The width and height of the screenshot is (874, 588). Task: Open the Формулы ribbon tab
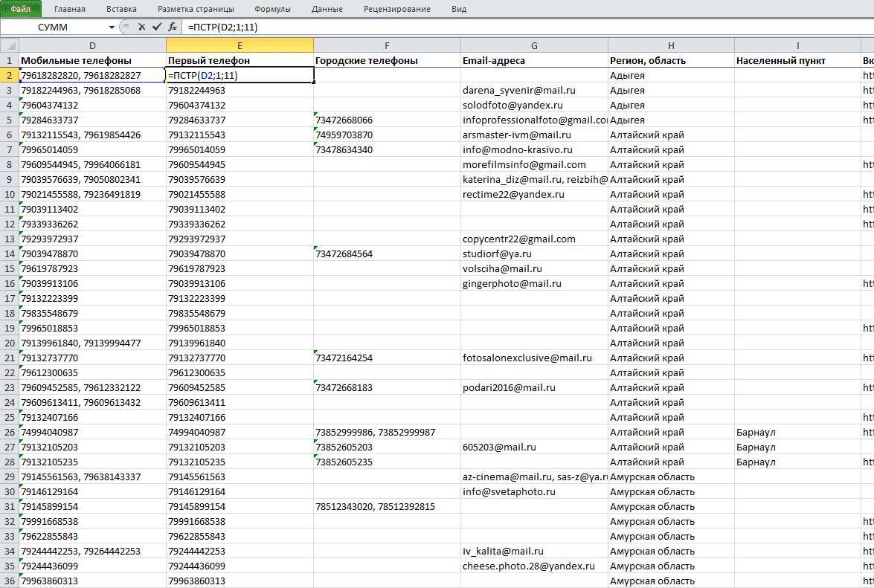tap(272, 9)
